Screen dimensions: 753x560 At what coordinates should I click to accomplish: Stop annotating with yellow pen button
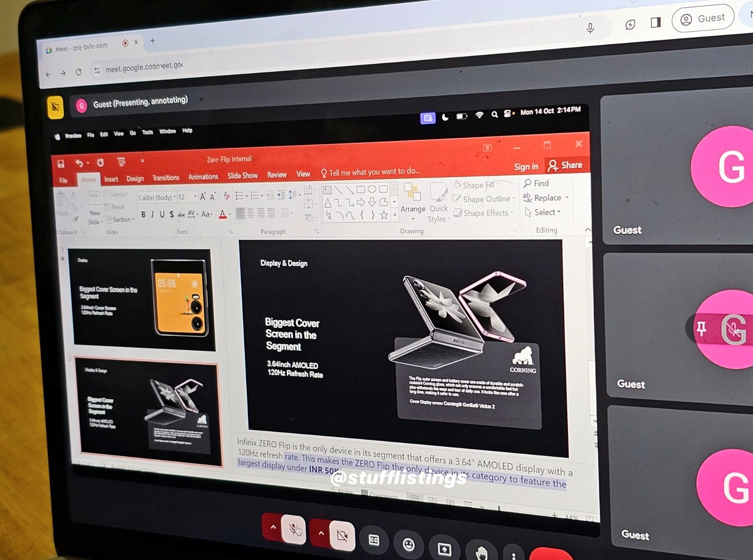pyautogui.click(x=56, y=108)
